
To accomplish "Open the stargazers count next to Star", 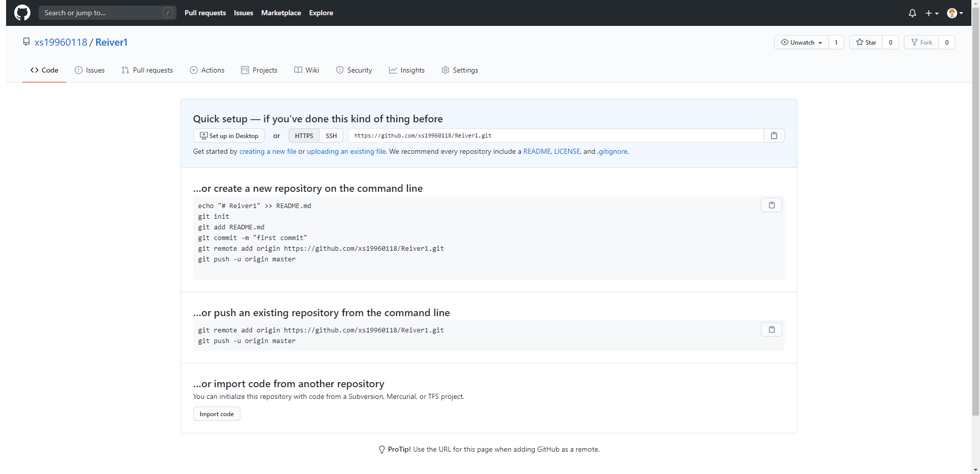I will click(891, 42).
